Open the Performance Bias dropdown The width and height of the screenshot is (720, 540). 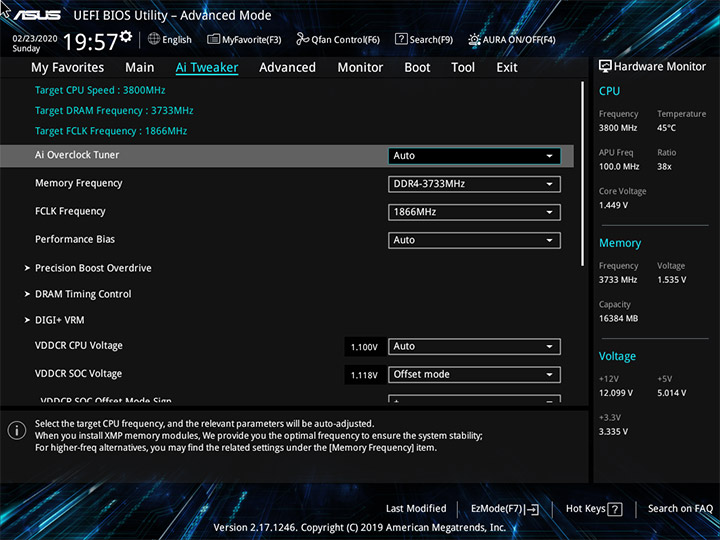(474, 240)
